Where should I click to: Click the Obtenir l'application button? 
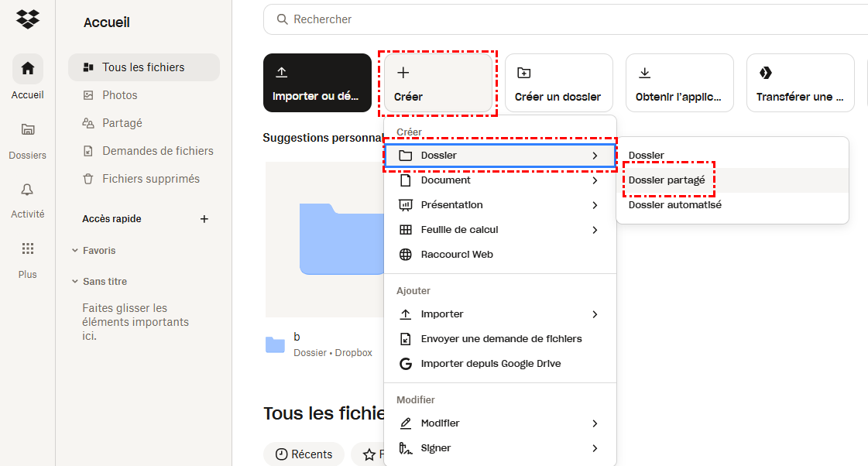point(679,83)
